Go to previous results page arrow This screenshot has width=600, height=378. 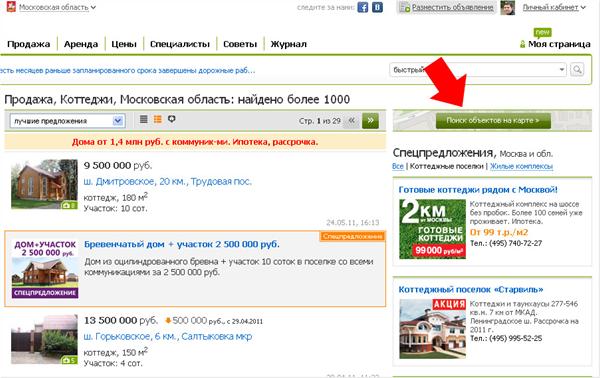[x=351, y=121]
